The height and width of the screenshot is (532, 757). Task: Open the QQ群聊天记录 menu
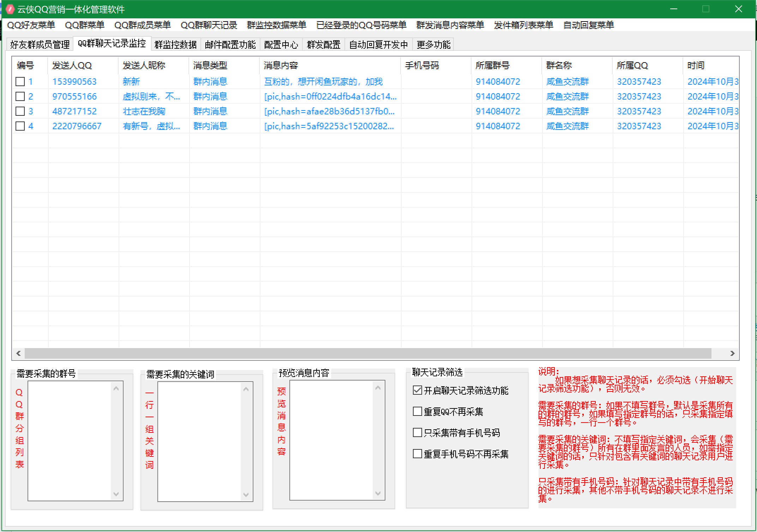tap(209, 25)
